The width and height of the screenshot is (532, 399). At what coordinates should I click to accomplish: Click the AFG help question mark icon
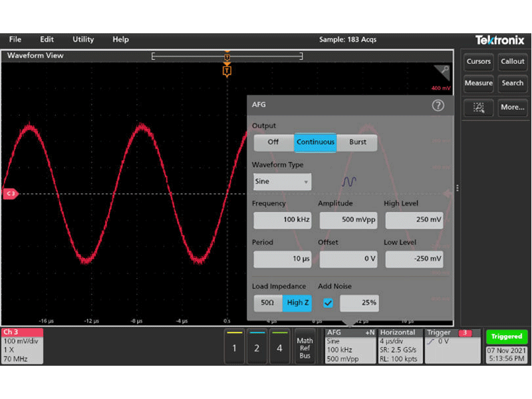(438, 105)
